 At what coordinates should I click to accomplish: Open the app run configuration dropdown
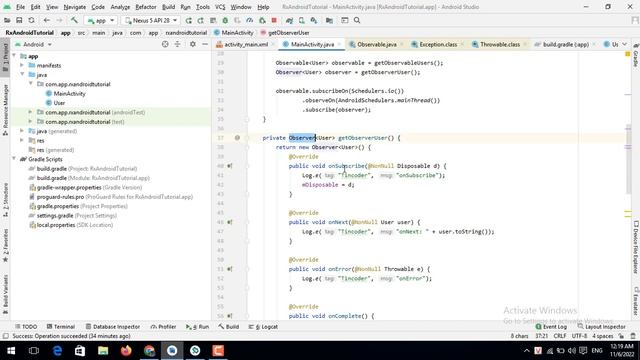coord(101,20)
